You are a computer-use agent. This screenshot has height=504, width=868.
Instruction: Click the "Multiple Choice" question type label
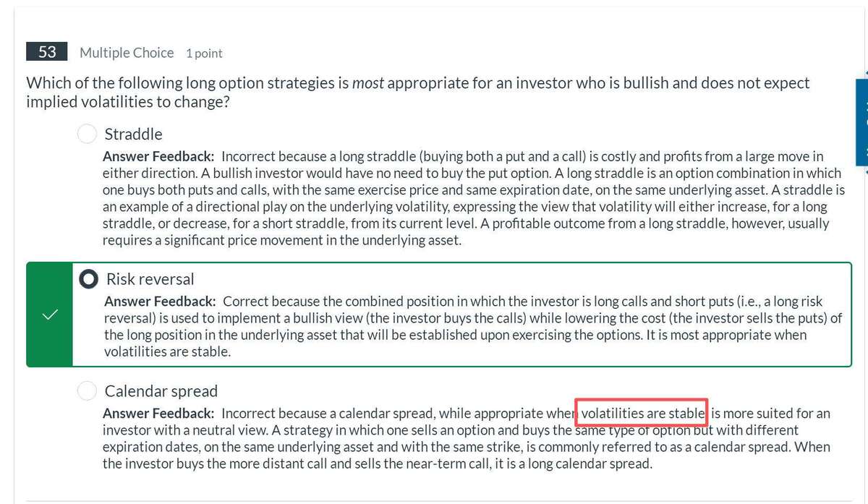127,53
